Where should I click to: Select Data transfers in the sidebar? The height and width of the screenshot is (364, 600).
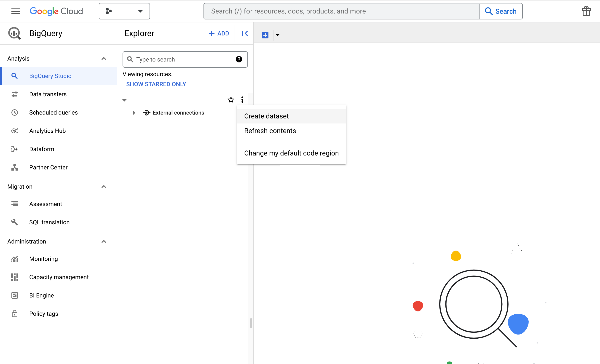48,94
